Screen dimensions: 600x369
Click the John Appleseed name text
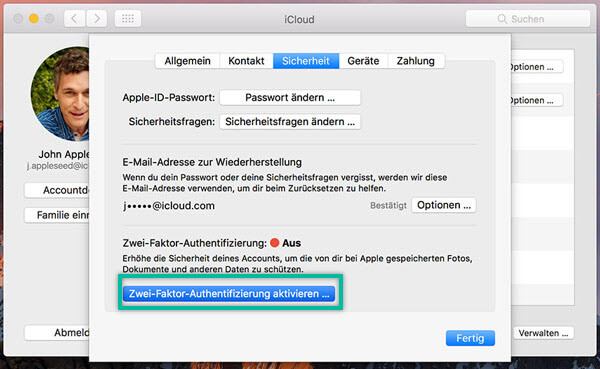click(x=64, y=154)
